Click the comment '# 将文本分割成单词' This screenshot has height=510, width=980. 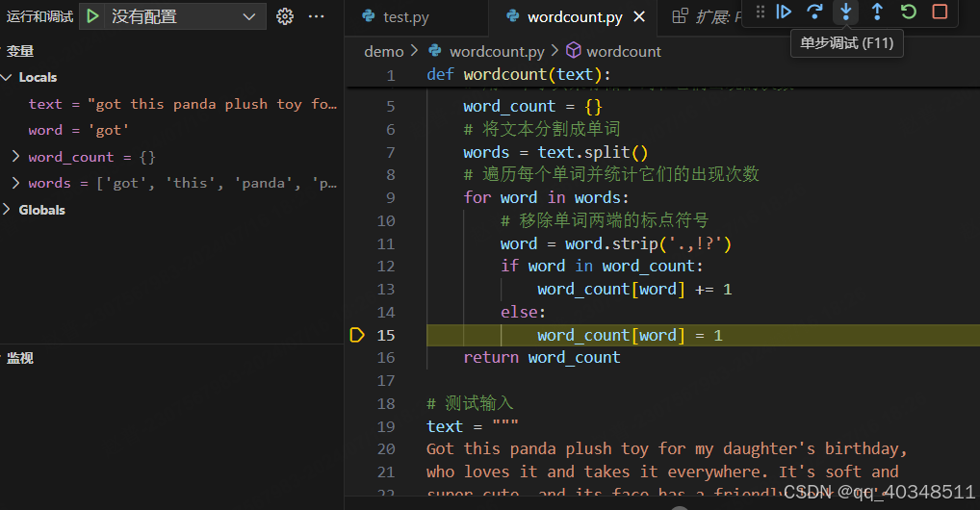[x=542, y=129]
